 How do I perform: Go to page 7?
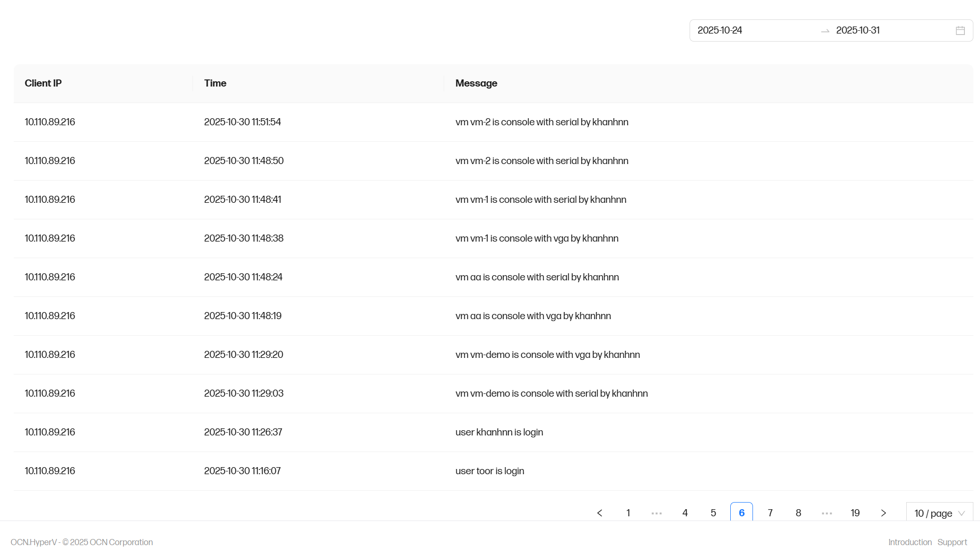click(x=770, y=513)
